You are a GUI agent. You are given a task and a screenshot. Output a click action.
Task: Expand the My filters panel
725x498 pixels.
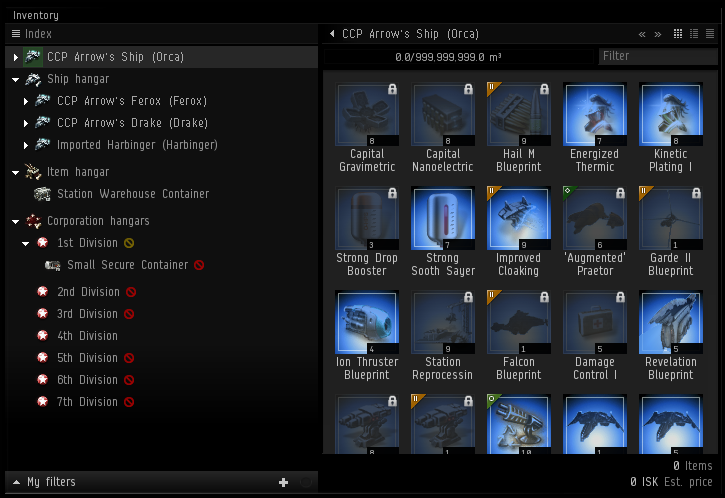(17, 482)
